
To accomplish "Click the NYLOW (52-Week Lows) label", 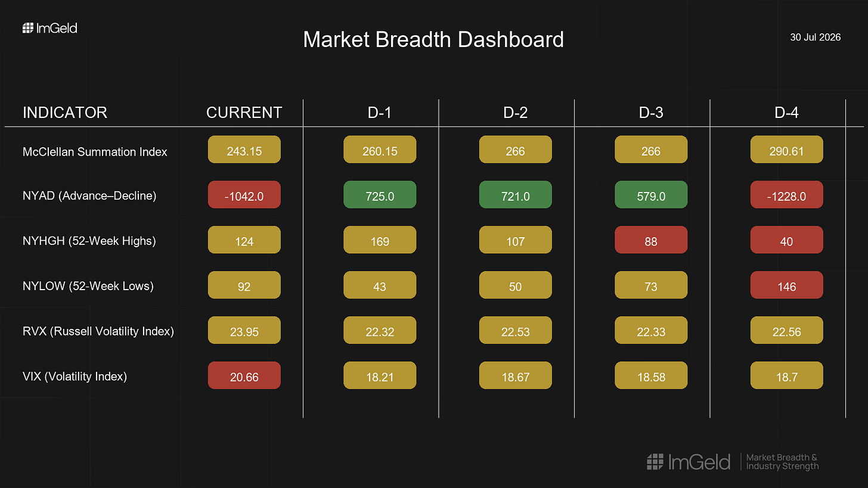I will 88,286.
